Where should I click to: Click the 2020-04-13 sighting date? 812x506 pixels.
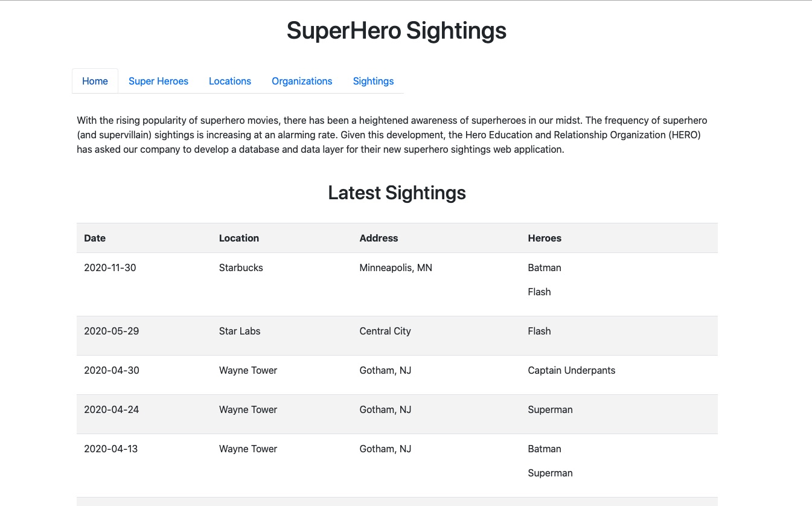point(110,449)
